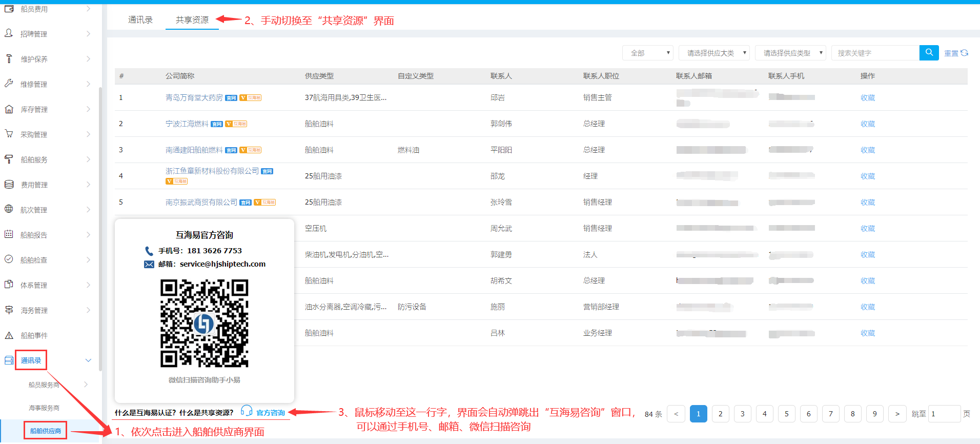Click the 航次管理 globe icon

[9, 209]
